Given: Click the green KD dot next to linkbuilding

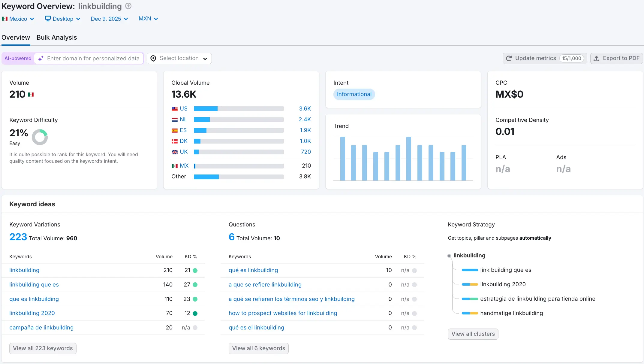Looking at the screenshot, I should point(195,270).
